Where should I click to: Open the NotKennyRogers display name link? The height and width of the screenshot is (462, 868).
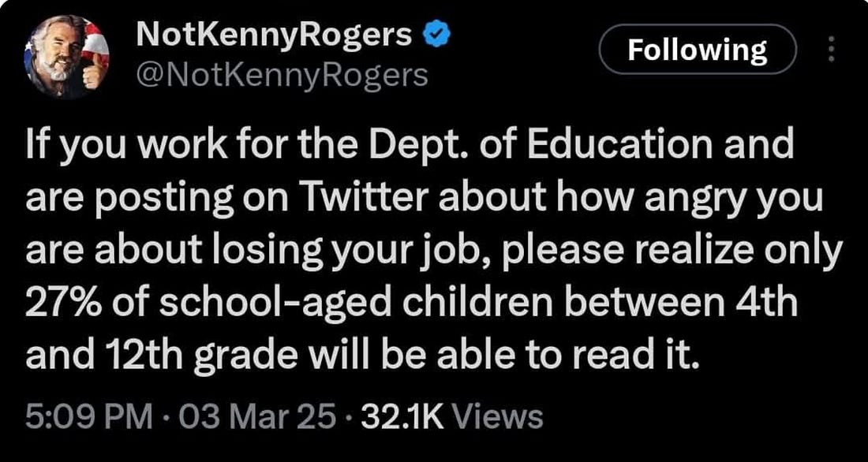click(275, 35)
